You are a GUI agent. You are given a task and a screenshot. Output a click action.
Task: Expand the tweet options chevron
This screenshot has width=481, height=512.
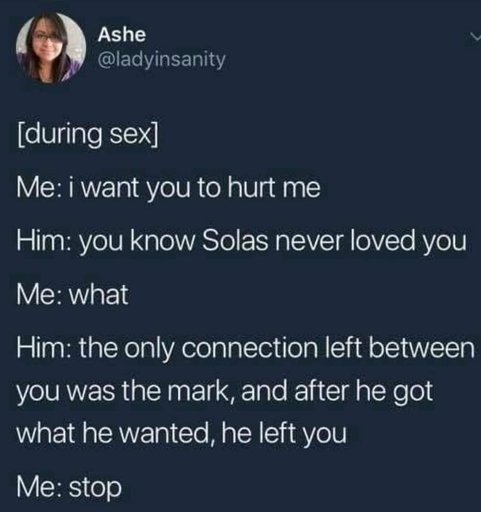pyautogui.click(x=475, y=35)
